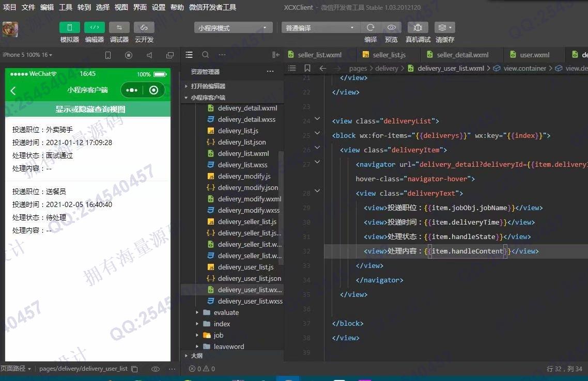Open the mini program mode dropdown
588x381 pixels.
pos(233,28)
